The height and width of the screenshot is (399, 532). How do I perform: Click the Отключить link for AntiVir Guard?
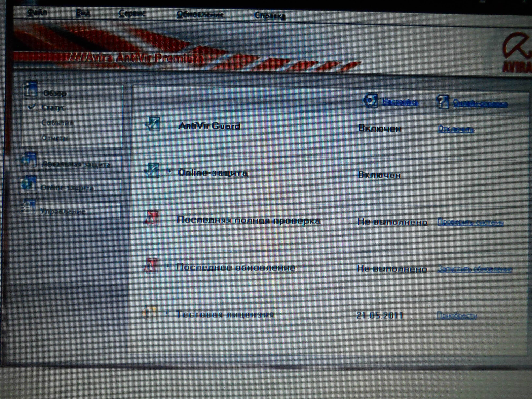[x=456, y=130]
